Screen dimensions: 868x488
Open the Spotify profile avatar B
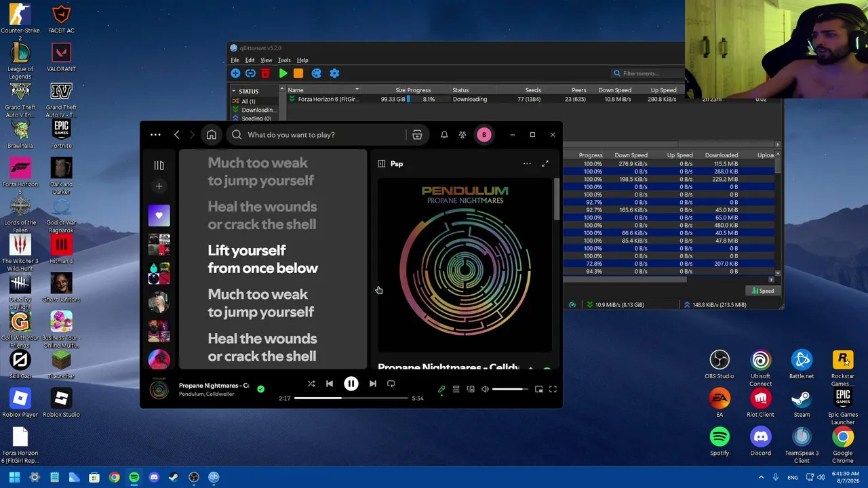point(484,135)
